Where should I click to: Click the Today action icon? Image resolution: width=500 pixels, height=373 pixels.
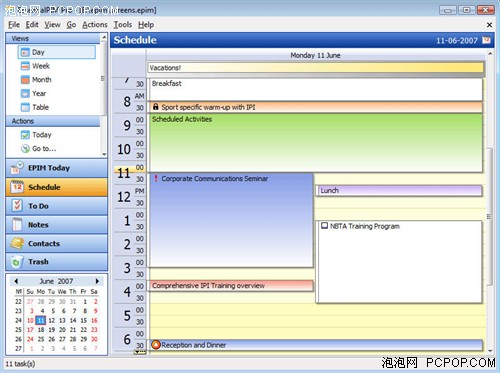[25, 135]
